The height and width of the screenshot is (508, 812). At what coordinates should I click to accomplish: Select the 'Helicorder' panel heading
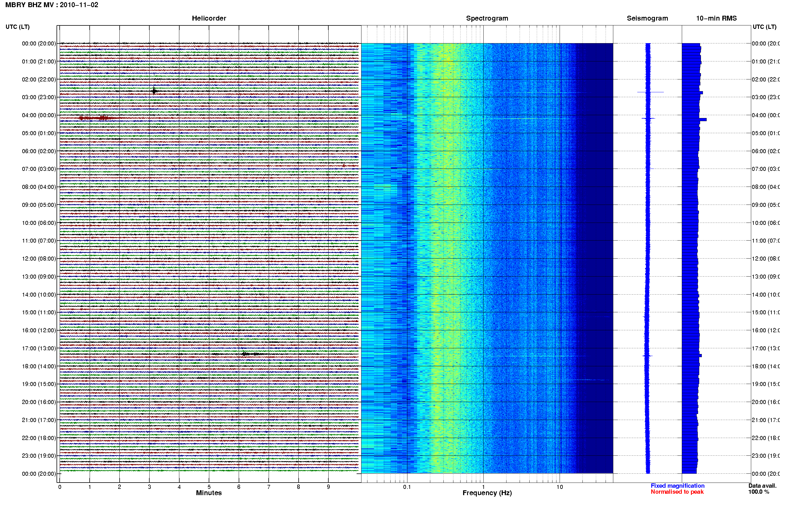(x=209, y=19)
